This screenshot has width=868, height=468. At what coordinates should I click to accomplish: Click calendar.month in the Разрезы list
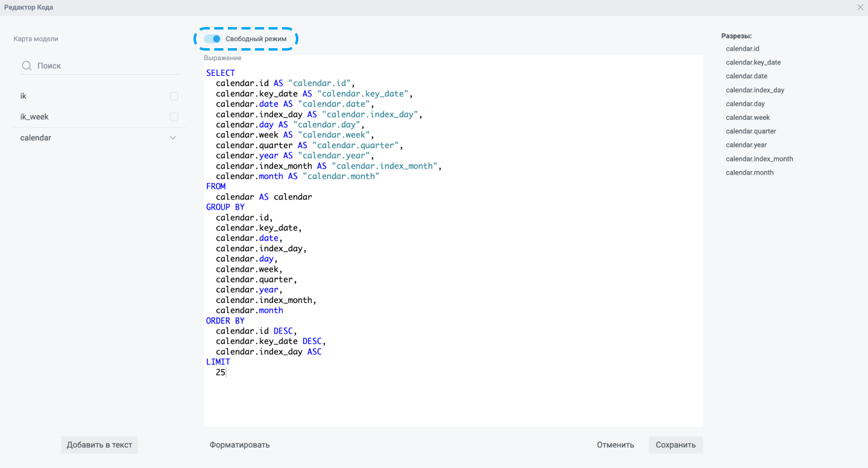tap(749, 173)
